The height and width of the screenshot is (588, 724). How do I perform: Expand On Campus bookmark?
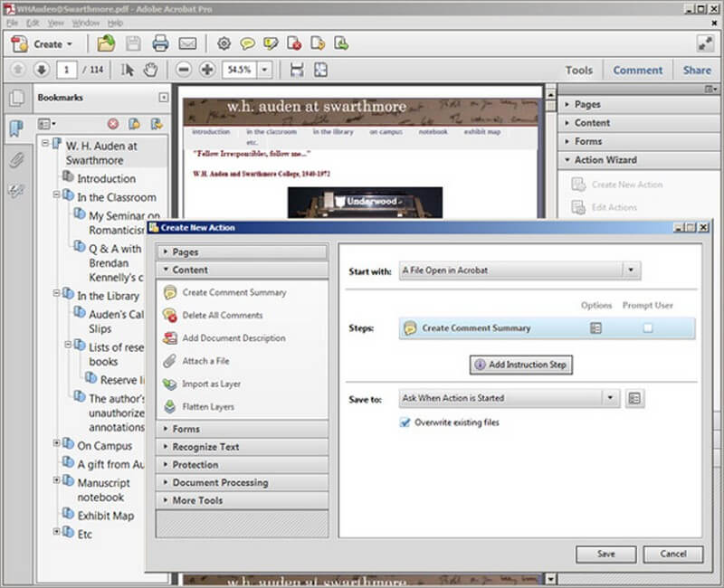pyautogui.click(x=56, y=443)
